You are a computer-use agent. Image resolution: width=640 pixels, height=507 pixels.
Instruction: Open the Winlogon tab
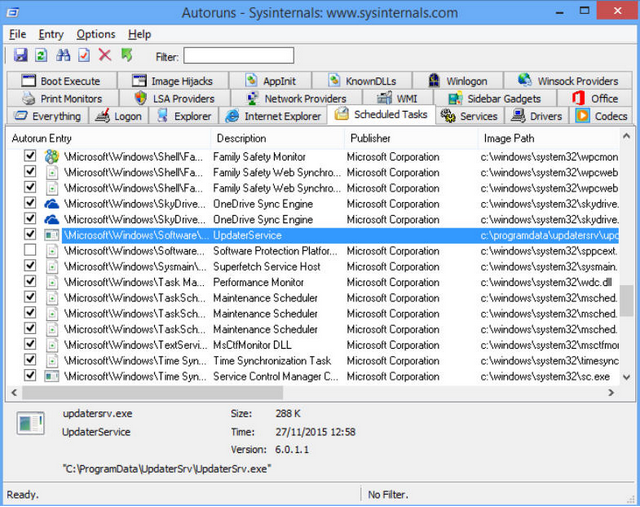(x=458, y=81)
